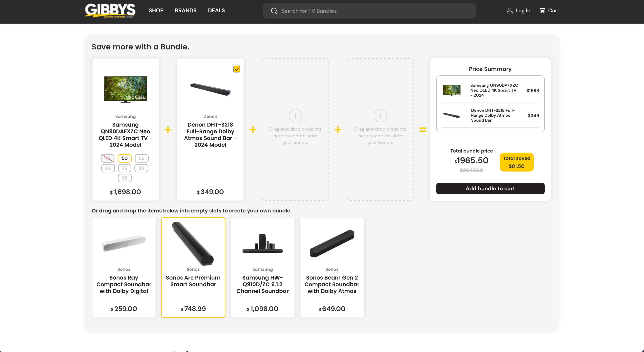Click the Samsung brand label above the TV title

tap(125, 117)
